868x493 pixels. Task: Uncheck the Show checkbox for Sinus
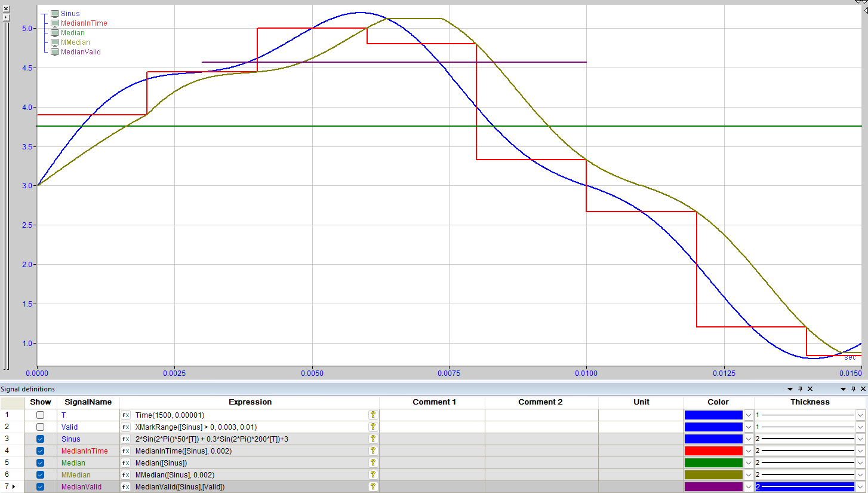pyautogui.click(x=40, y=439)
